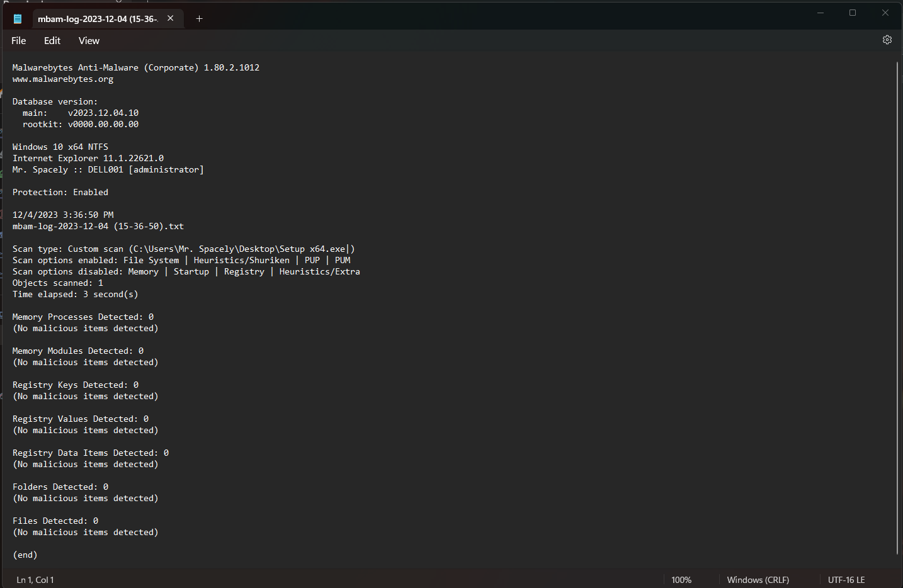This screenshot has height=588, width=903.
Task: Click 'Files Detected: 0' line
Action: coord(55,521)
